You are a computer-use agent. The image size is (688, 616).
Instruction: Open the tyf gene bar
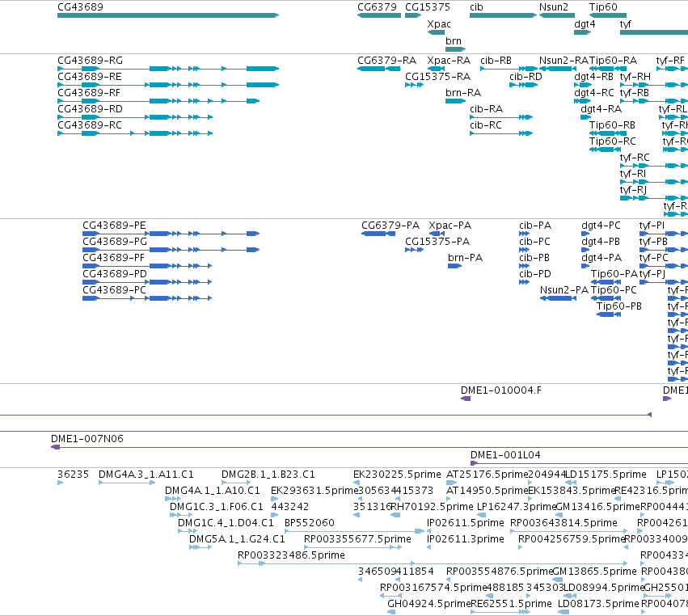point(654,32)
